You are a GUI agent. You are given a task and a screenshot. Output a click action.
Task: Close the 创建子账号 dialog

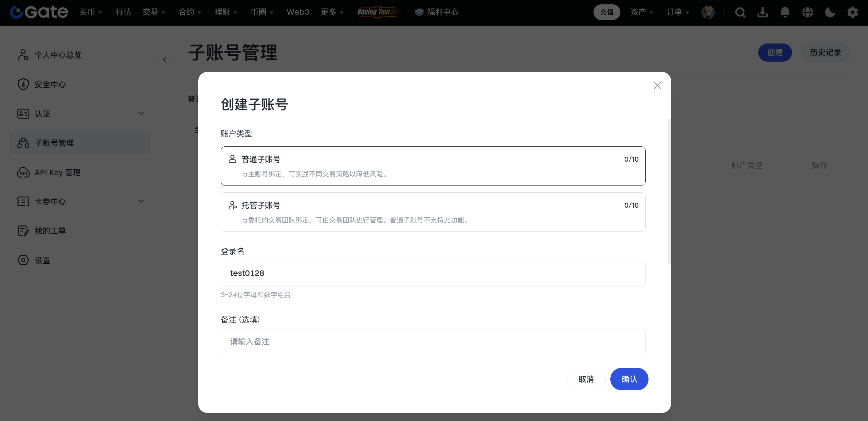tap(657, 85)
